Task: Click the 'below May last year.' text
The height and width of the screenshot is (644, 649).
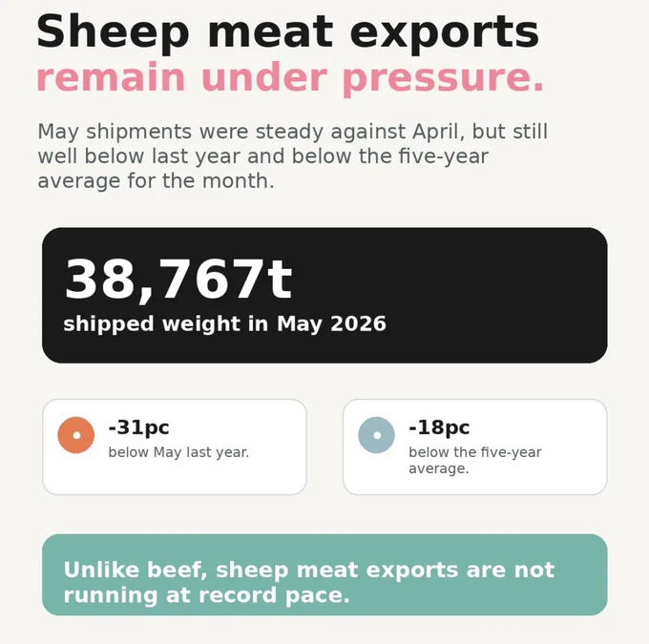Action: click(178, 452)
